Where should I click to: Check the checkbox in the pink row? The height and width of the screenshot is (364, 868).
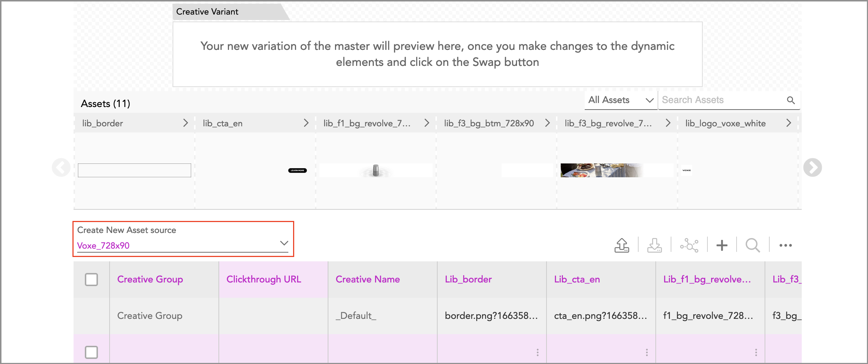[x=91, y=352]
